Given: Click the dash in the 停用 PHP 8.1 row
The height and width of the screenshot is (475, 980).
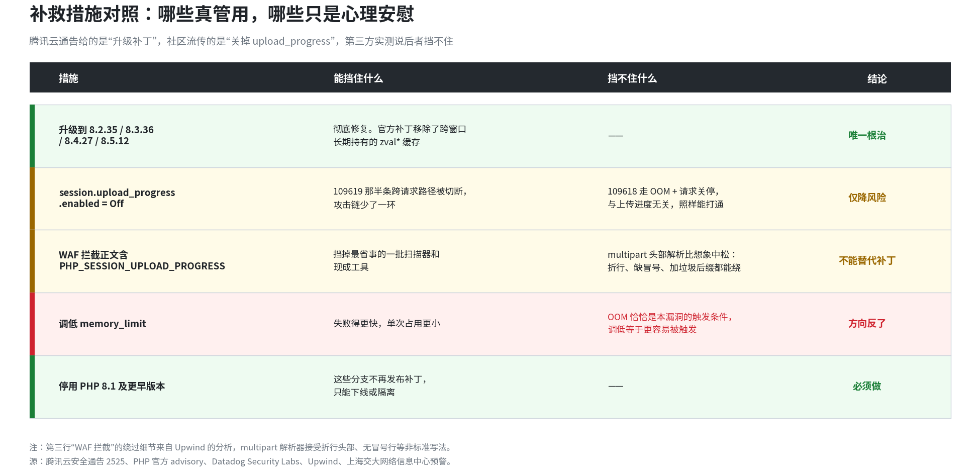Looking at the screenshot, I should (x=616, y=386).
